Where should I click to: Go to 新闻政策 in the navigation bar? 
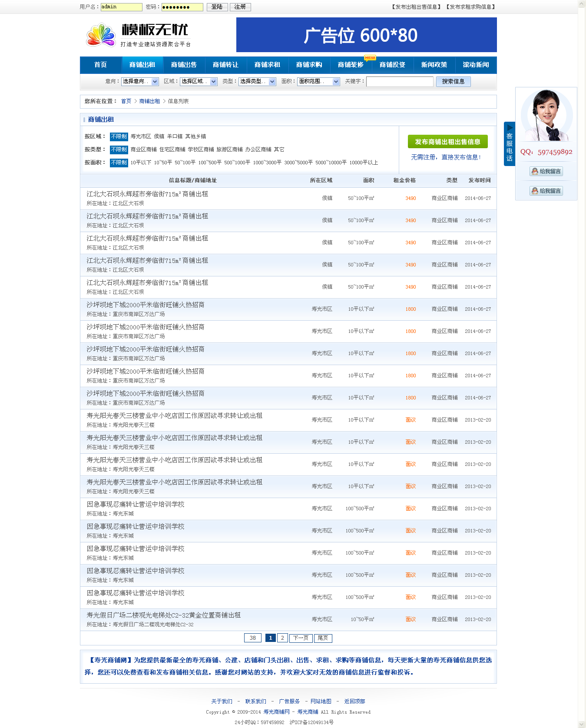coord(434,65)
